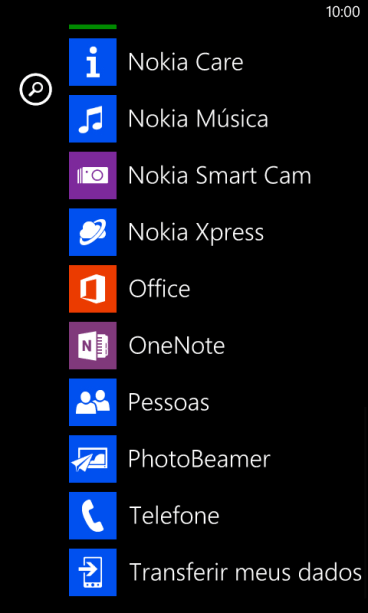
Task: Open Pessoas contacts tile icon
Action: (x=93, y=402)
